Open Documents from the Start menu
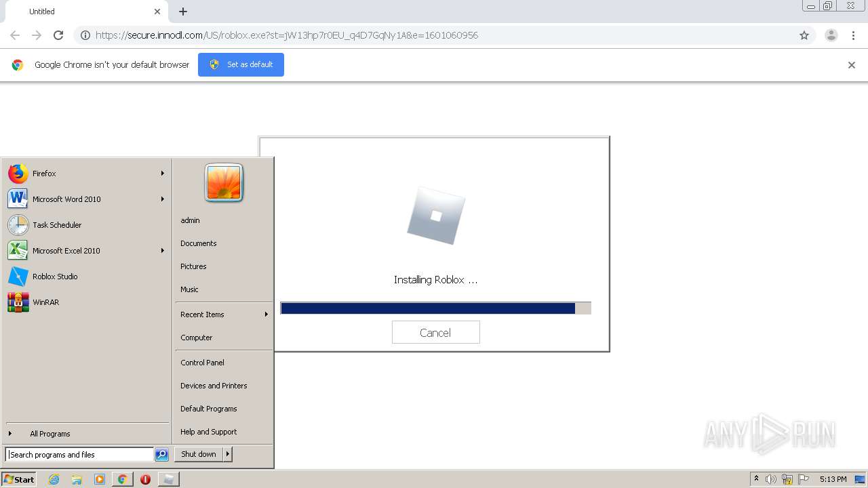 tap(199, 243)
